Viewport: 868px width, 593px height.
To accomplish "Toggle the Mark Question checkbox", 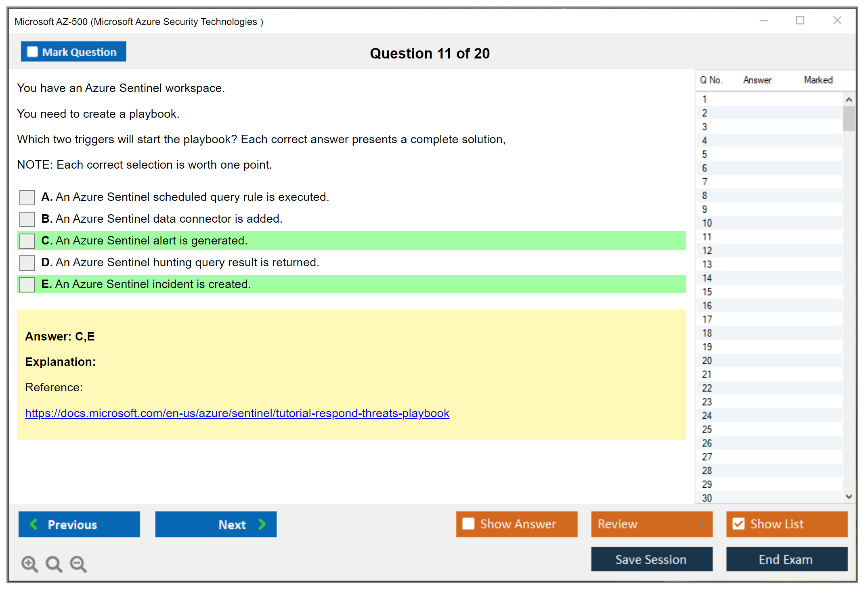I will click(x=32, y=52).
